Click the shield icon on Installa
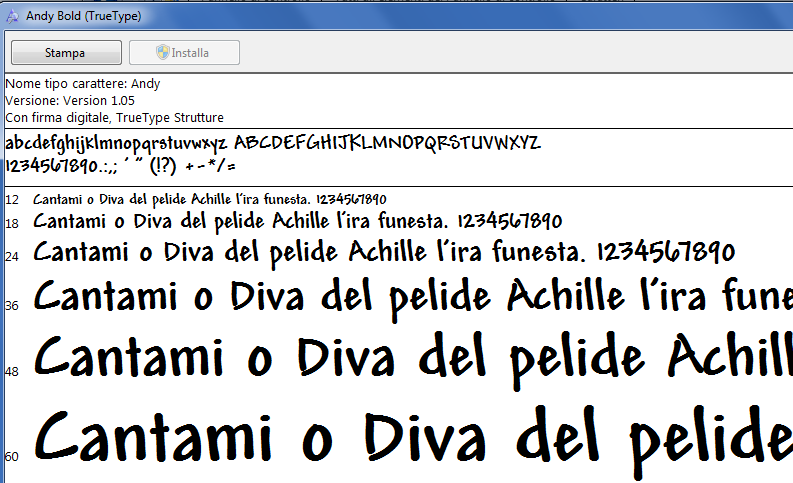This screenshot has width=793, height=483. pyautogui.click(x=162, y=52)
